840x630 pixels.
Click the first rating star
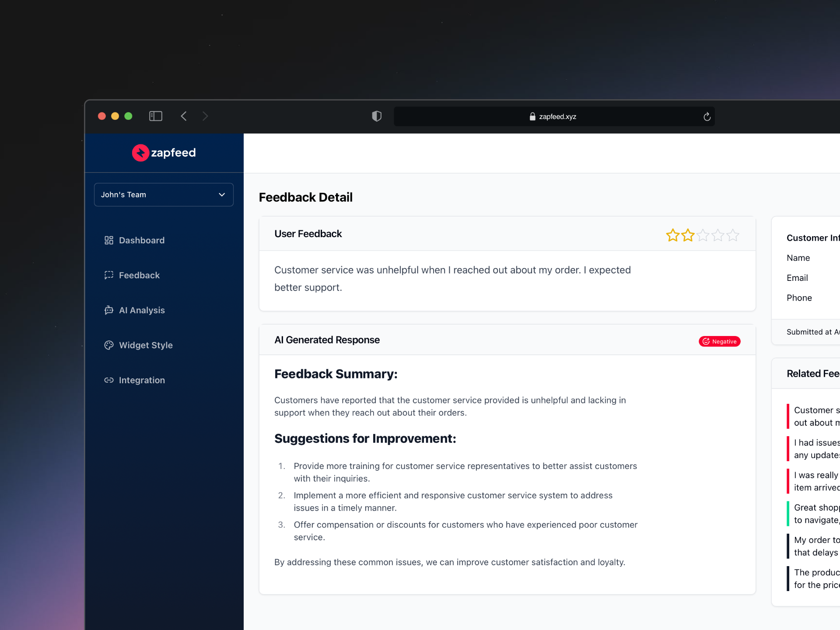(673, 235)
